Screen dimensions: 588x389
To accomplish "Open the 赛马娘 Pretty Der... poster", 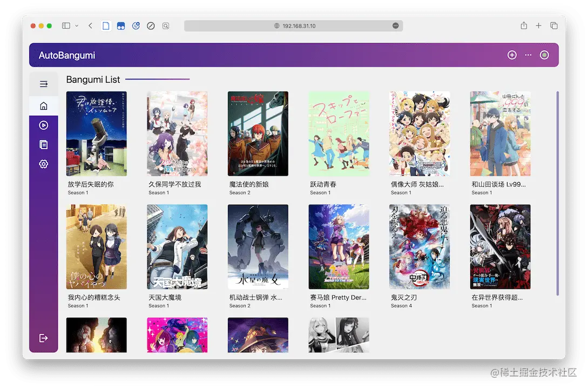I will click(339, 247).
